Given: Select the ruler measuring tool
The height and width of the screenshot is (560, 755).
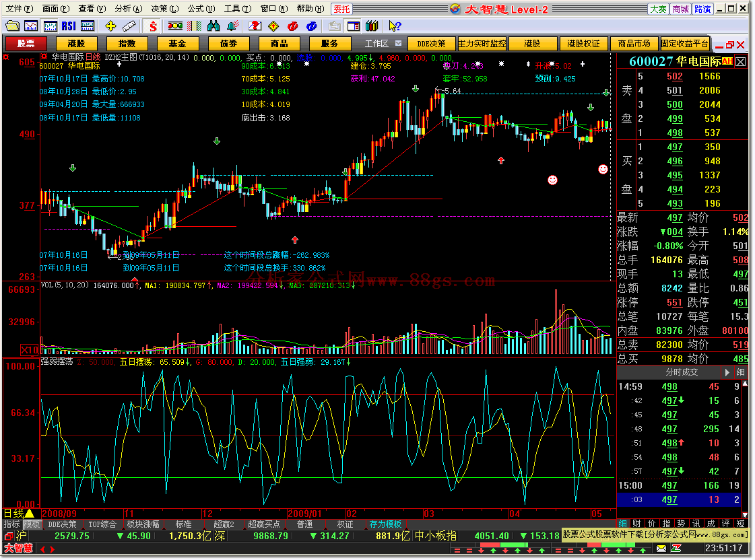Looking at the screenshot, I should coord(129,26).
